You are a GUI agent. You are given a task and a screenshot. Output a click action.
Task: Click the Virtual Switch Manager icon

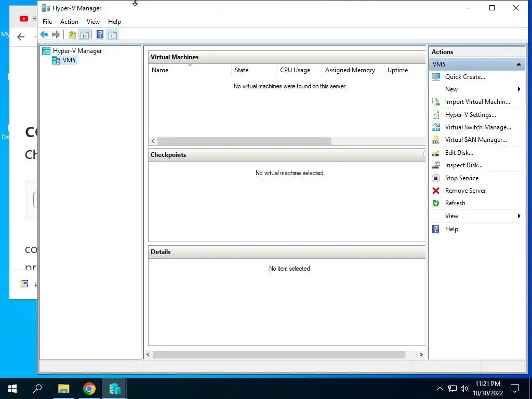coord(436,127)
